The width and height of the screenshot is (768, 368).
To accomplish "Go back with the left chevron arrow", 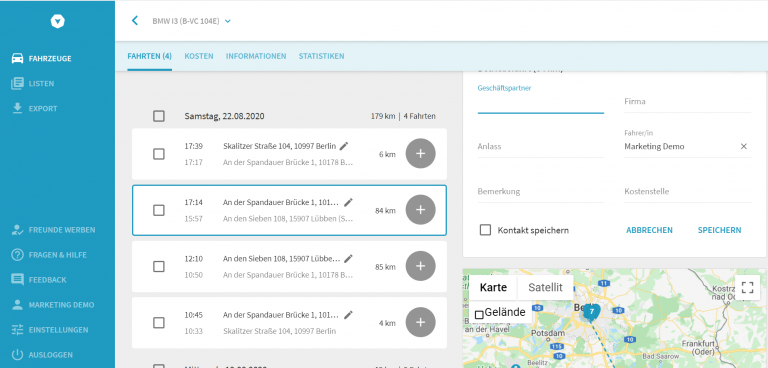I will click(x=135, y=21).
